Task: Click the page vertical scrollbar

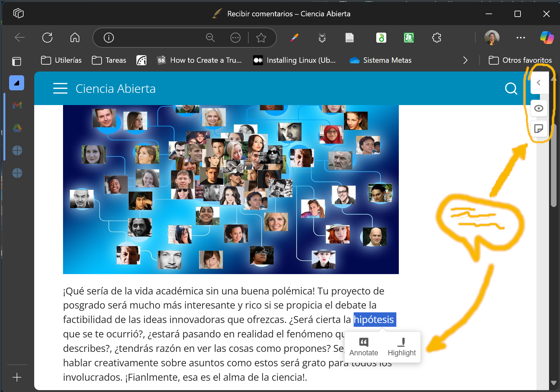Action: [553, 166]
